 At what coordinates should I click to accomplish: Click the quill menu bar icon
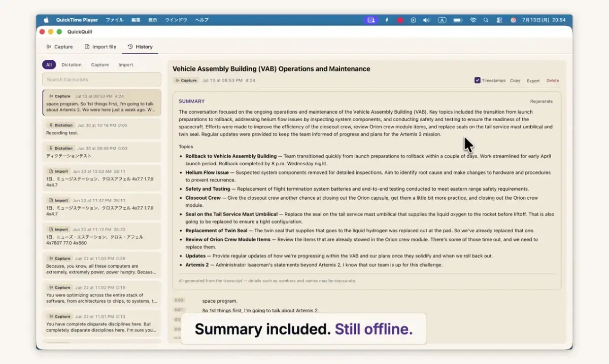387,20
